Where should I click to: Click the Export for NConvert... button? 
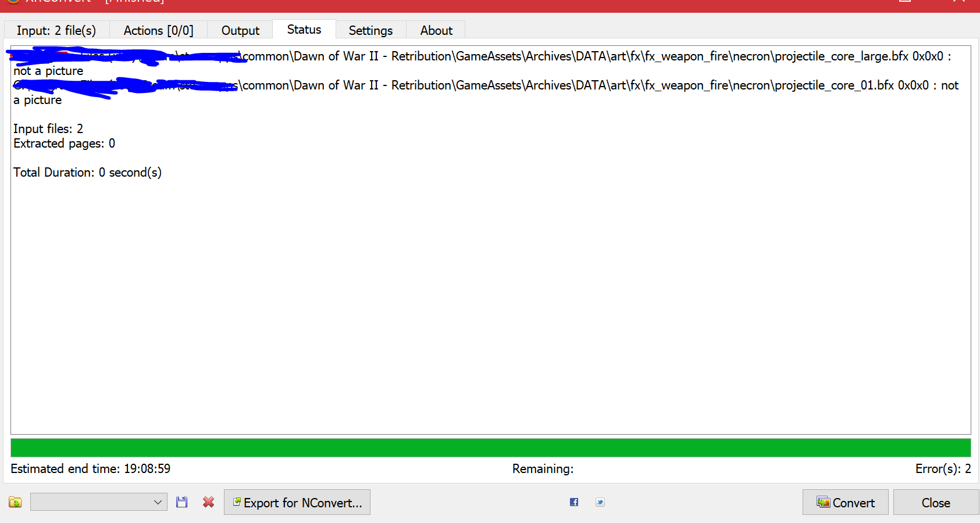tap(297, 502)
